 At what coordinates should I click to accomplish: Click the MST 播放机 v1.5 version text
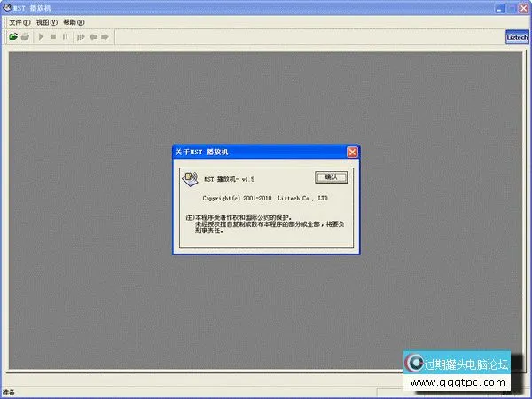coord(229,179)
